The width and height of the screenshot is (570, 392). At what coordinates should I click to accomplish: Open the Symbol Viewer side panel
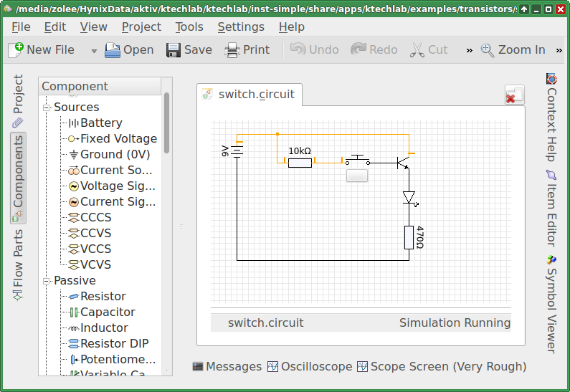coord(551,304)
